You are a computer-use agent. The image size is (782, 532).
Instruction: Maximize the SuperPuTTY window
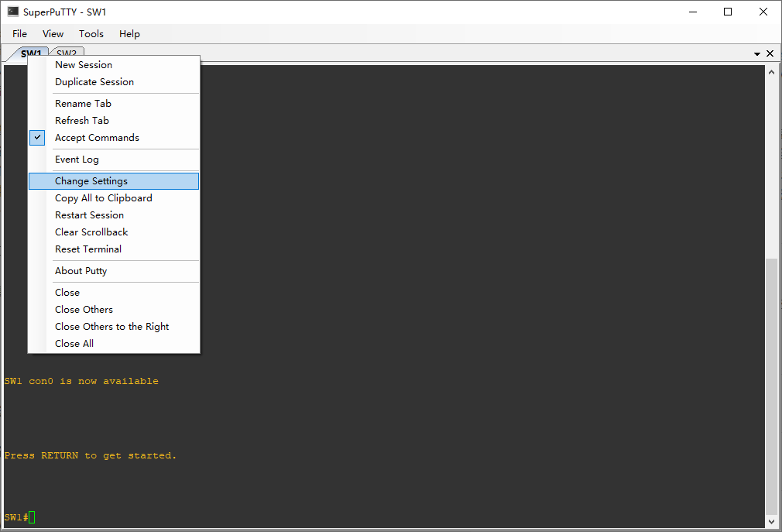(x=728, y=12)
